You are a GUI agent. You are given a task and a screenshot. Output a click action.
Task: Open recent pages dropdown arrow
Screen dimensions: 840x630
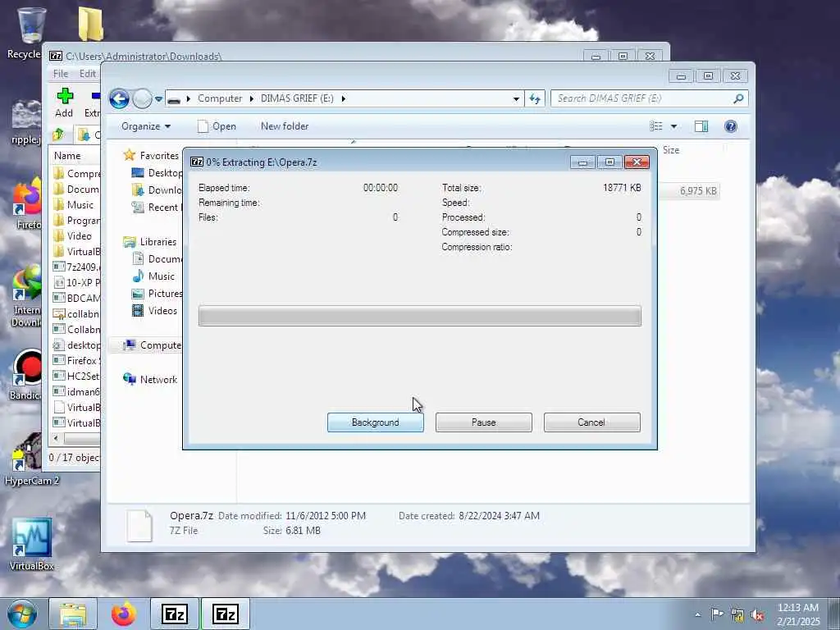tap(158, 98)
